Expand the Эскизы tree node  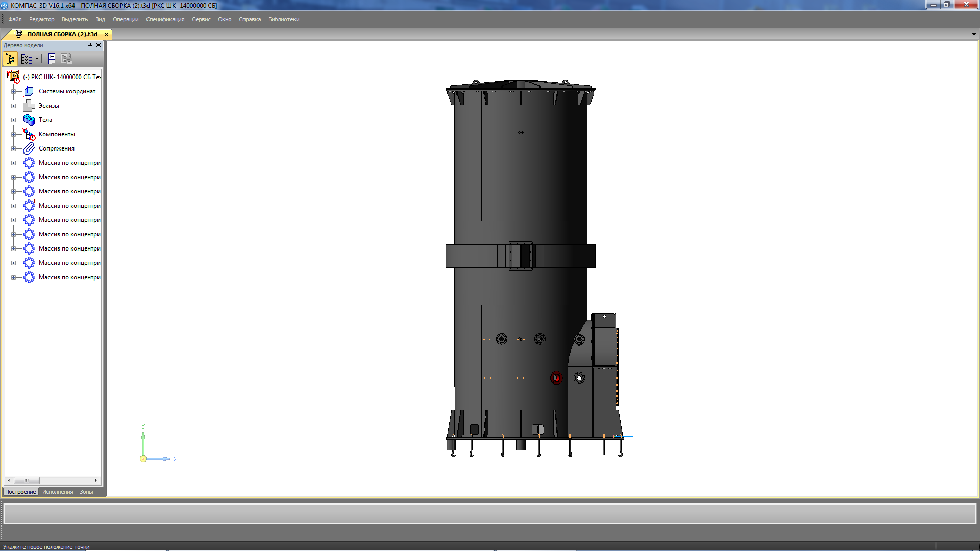13,106
